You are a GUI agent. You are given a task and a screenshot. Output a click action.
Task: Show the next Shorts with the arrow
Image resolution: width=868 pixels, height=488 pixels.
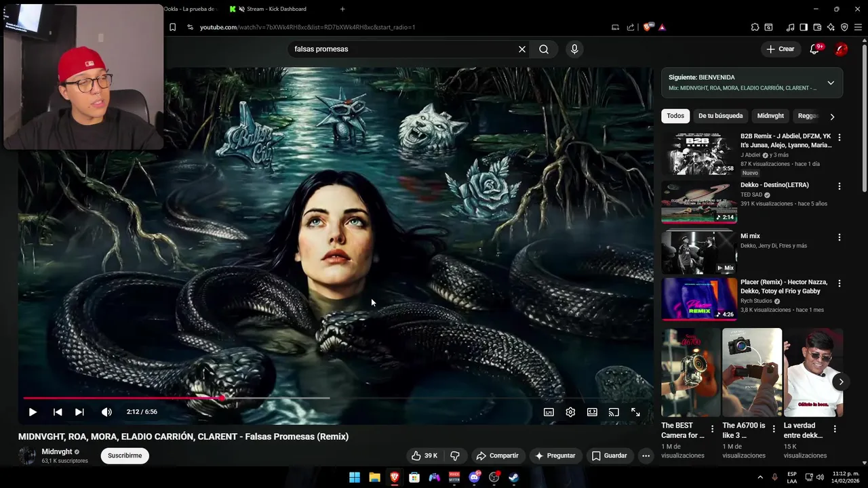pyautogui.click(x=841, y=382)
